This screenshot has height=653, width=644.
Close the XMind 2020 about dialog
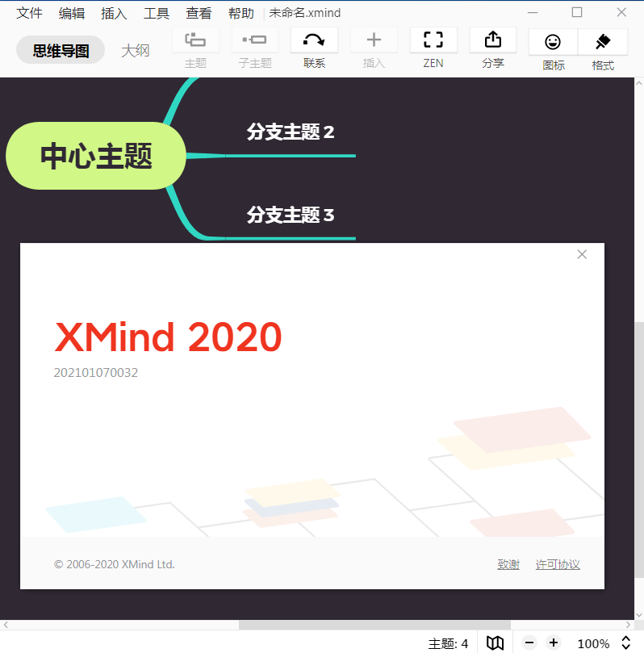(582, 254)
